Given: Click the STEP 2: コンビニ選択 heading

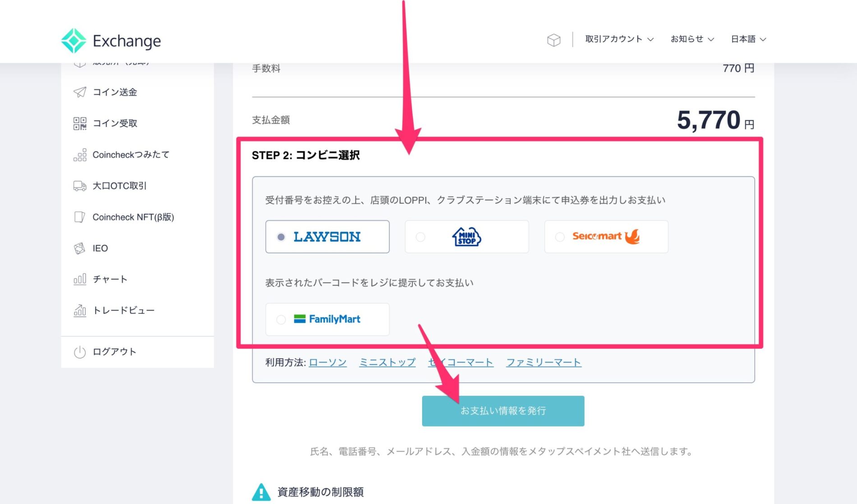Looking at the screenshot, I should 306,155.
